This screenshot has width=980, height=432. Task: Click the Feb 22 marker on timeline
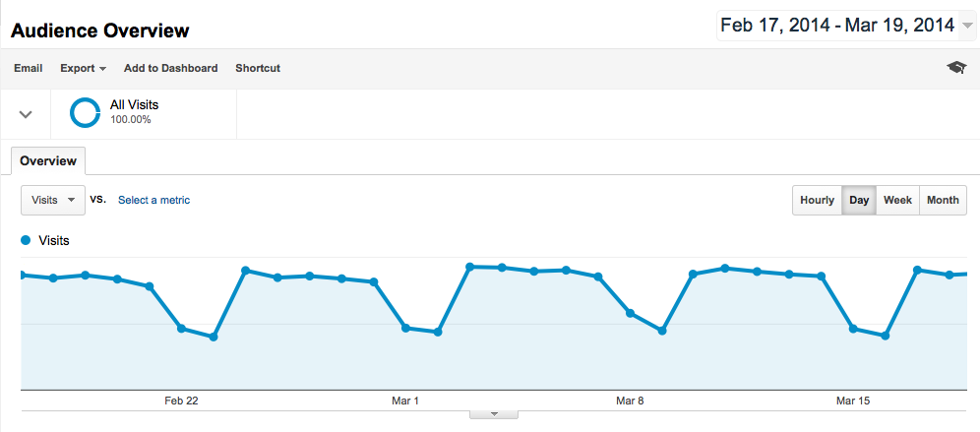click(181, 401)
